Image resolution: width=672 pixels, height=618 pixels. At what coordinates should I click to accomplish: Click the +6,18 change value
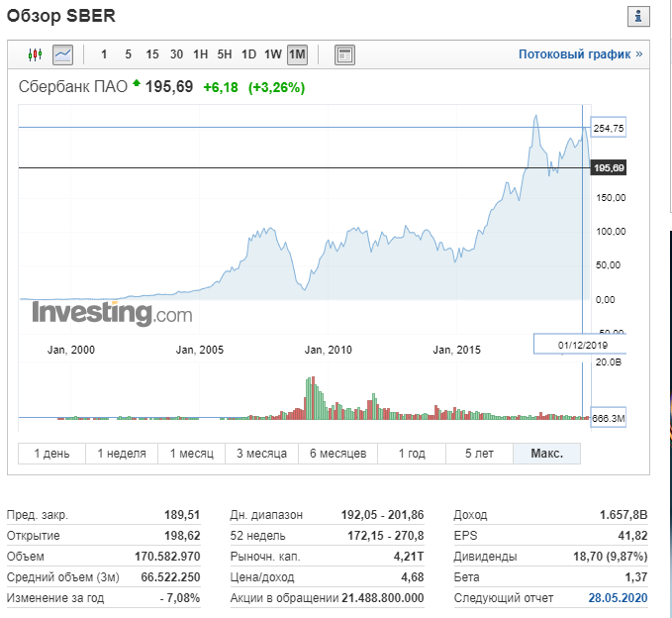[221, 87]
